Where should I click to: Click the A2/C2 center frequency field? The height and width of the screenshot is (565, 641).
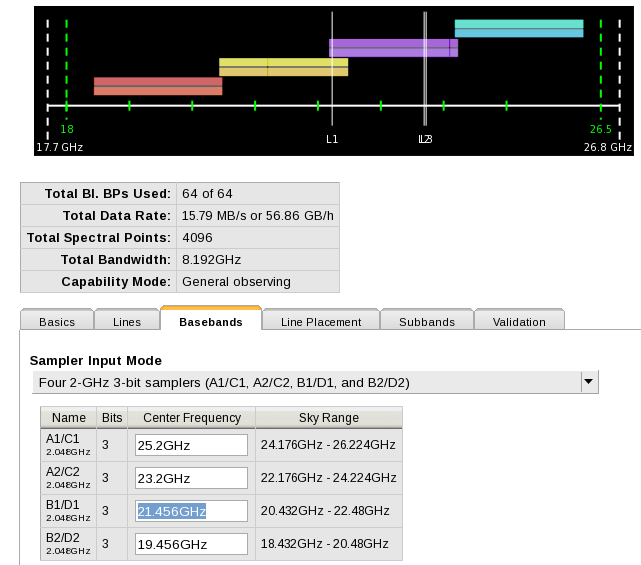(x=191, y=478)
